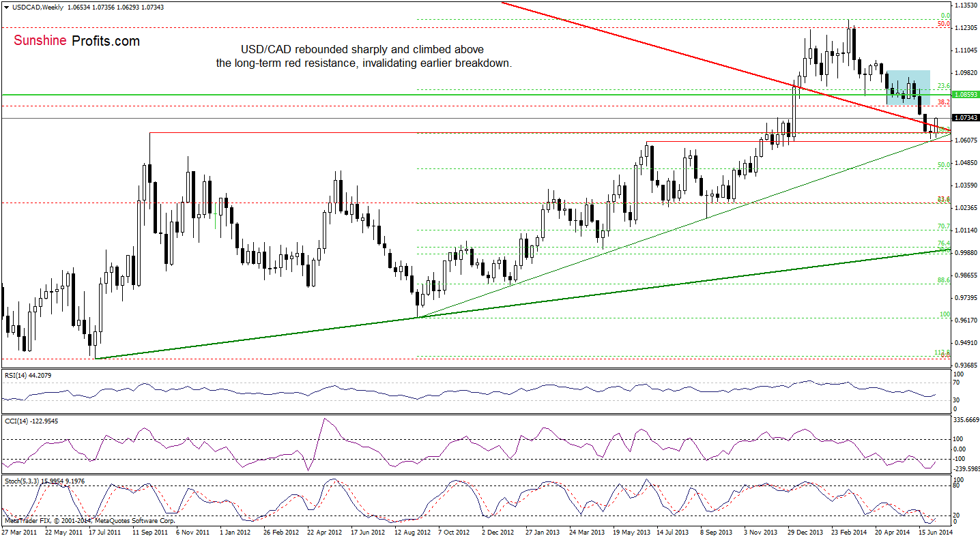The height and width of the screenshot is (538, 980).
Task: Click the 1.12305 price axis value
Action: click(966, 27)
